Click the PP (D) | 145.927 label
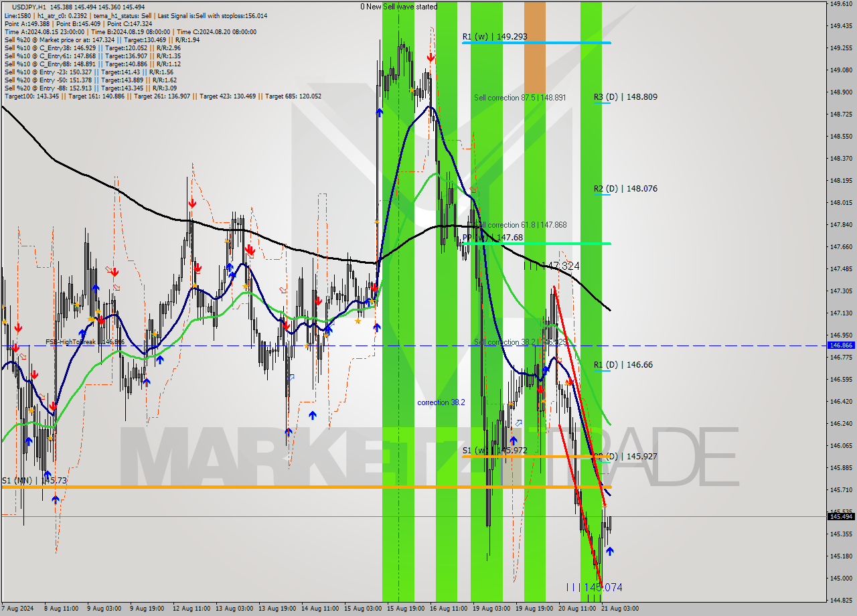This screenshot has height=616, width=857. (625, 457)
